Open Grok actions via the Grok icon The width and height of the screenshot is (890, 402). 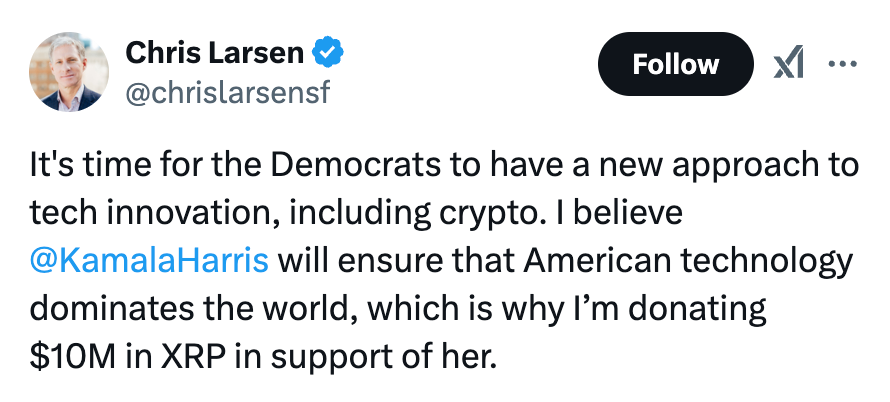(x=790, y=64)
